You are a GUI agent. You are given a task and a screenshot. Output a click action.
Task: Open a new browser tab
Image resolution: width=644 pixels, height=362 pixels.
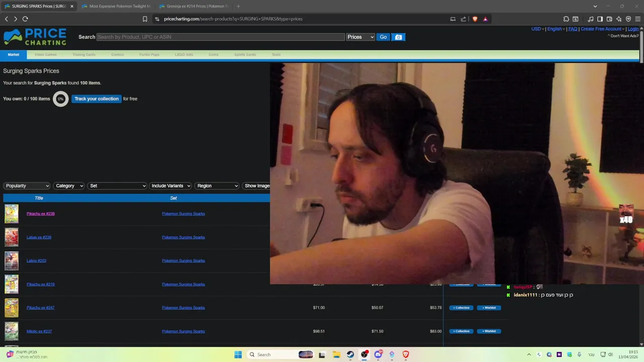point(238,6)
